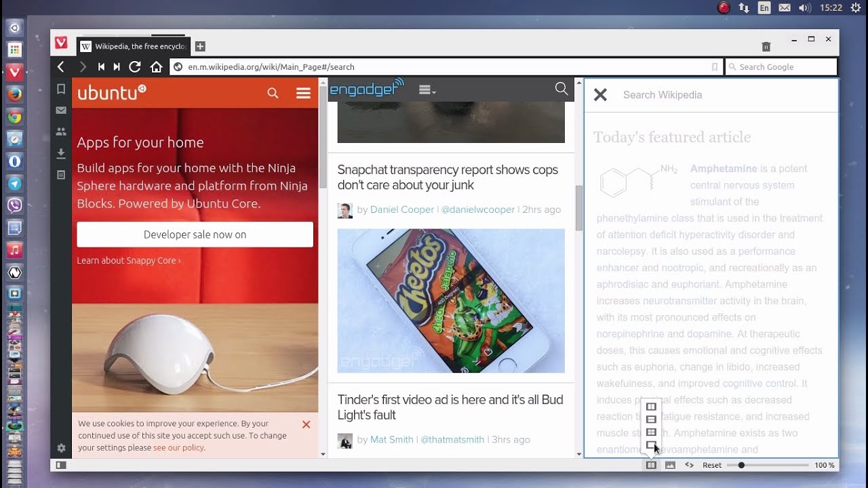Close the Wikipedia search overlay

tap(600, 95)
